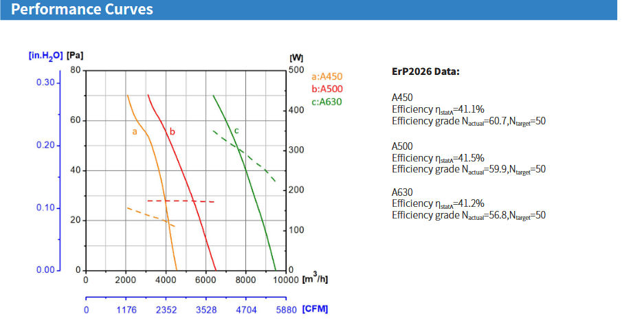Click the A450 heading in ErP data
Image resolution: width=644 pixels, height=336 pixels.
point(402,98)
